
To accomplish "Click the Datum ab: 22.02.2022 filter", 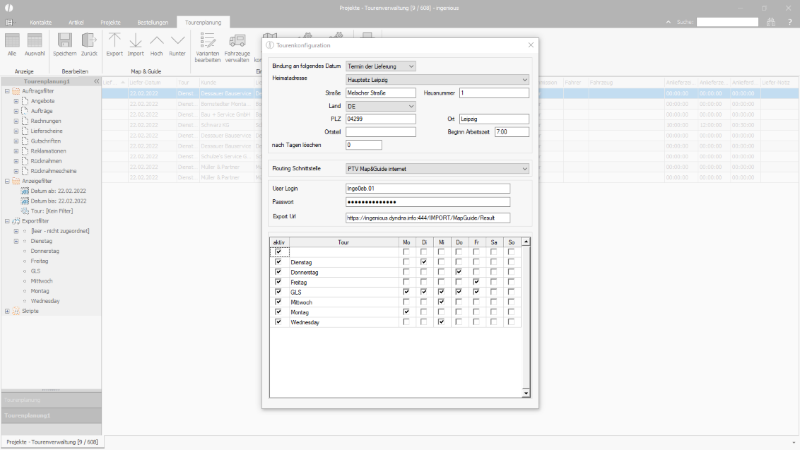I will (x=58, y=191).
